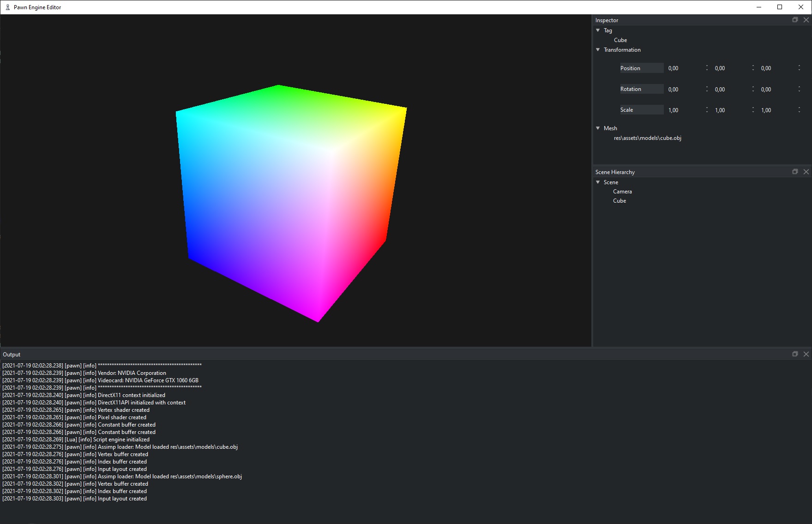Float the Inspector panel
The image size is (812, 524).
tap(795, 20)
